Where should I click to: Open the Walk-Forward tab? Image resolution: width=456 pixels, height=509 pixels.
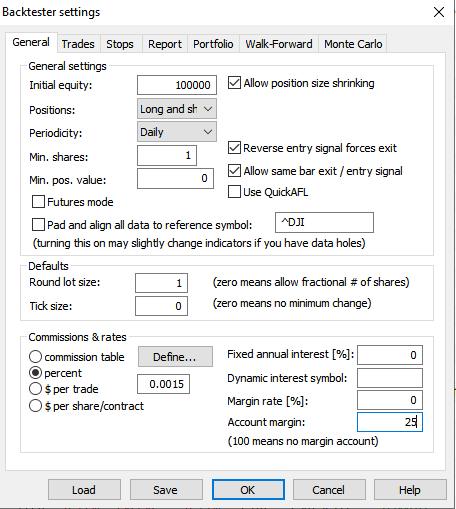pos(279,44)
